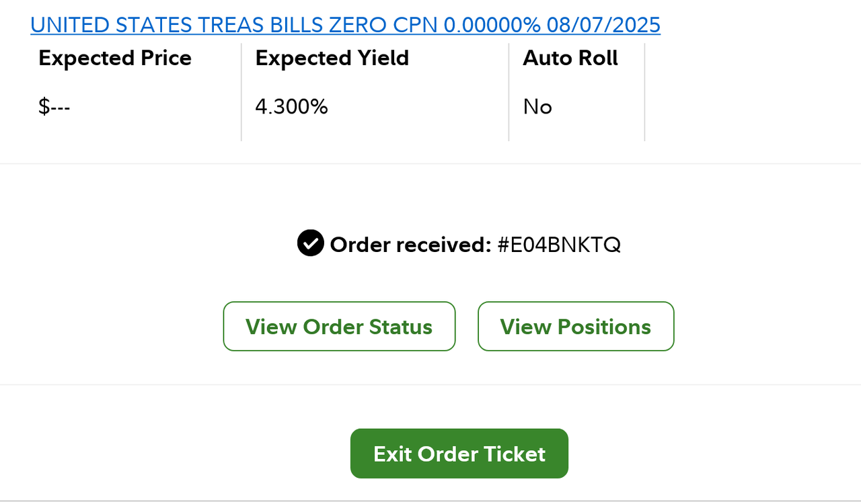Click the Expected Yield column header
Screen dimensions: 861x504
pos(332,58)
